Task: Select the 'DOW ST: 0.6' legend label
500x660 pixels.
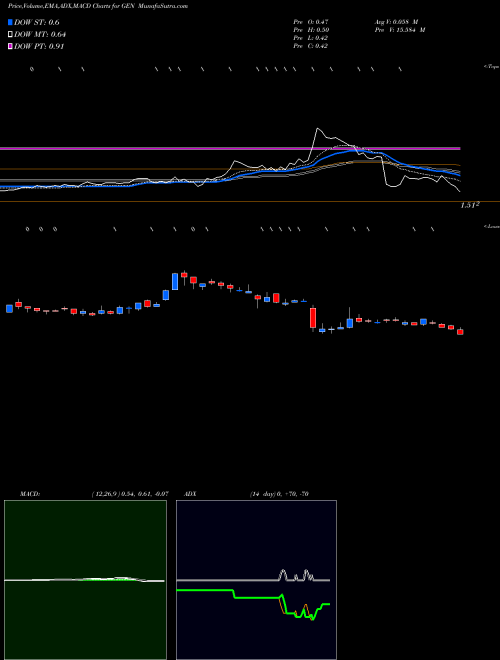Action: (x=37, y=22)
